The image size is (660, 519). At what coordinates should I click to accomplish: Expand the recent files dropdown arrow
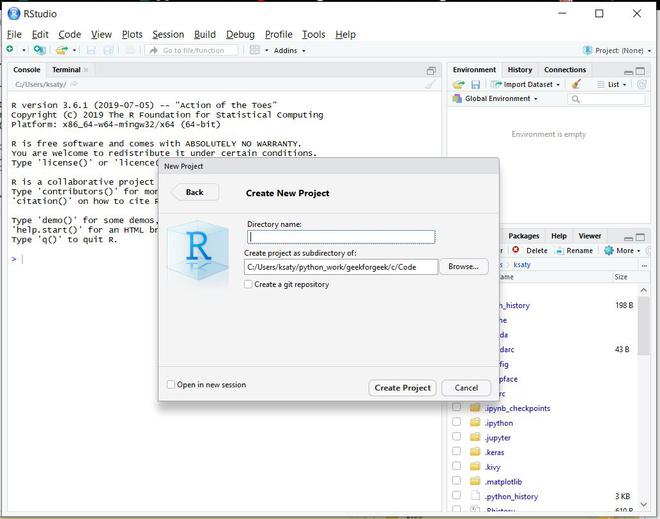[x=75, y=51]
